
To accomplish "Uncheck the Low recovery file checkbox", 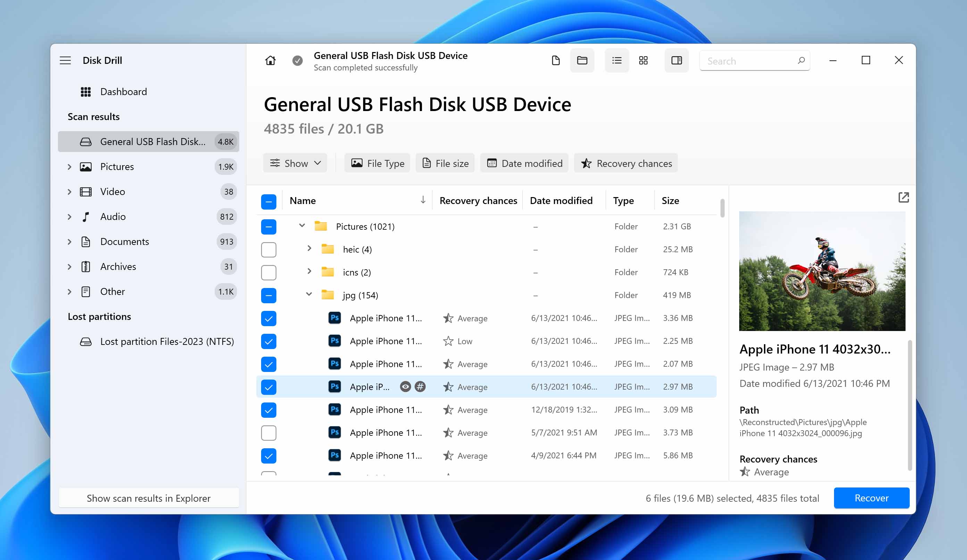I will 269,341.
